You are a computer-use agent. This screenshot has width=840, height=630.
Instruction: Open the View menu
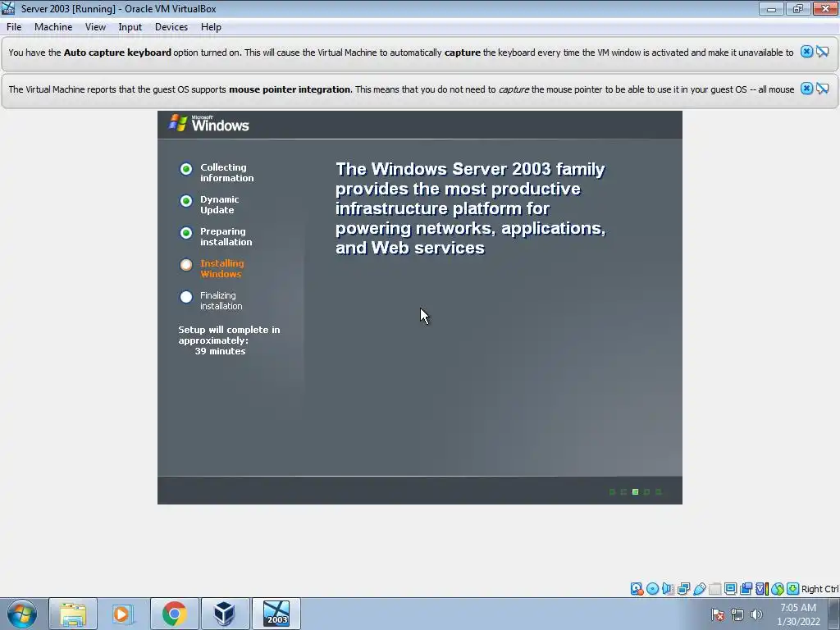[x=95, y=27]
